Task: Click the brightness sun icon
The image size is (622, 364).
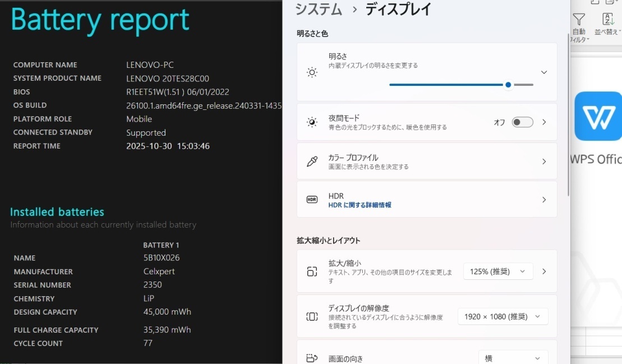Action: tap(312, 72)
